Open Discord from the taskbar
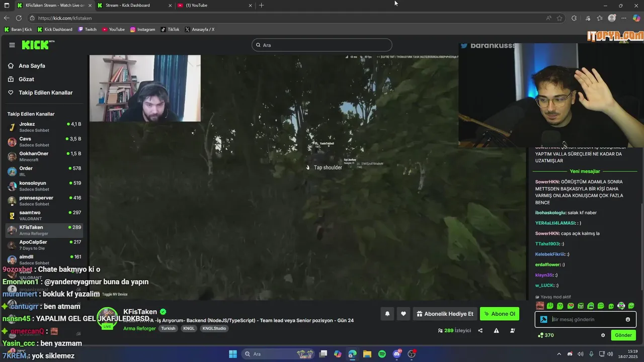The width and height of the screenshot is (644, 362). coord(397,354)
